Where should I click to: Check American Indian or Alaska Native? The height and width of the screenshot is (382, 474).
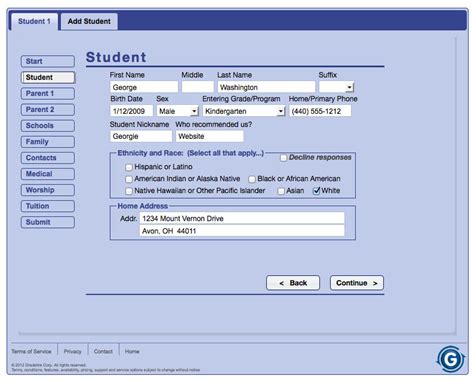129,179
